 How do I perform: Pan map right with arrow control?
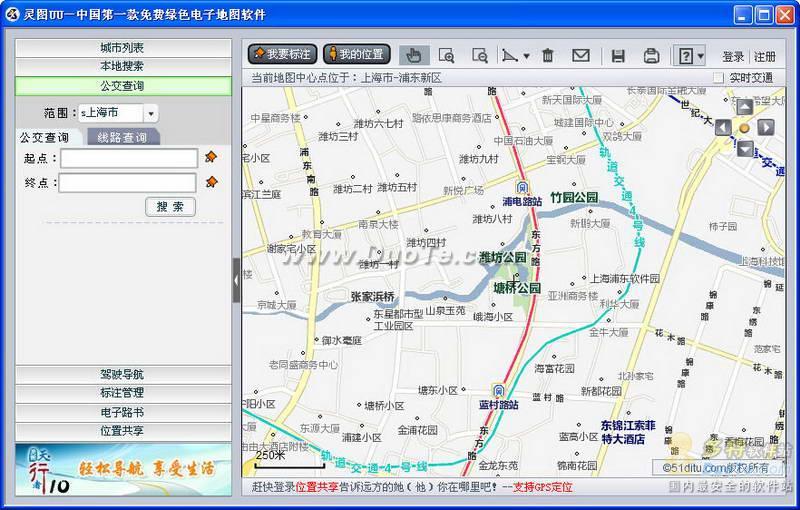click(x=765, y=127)
